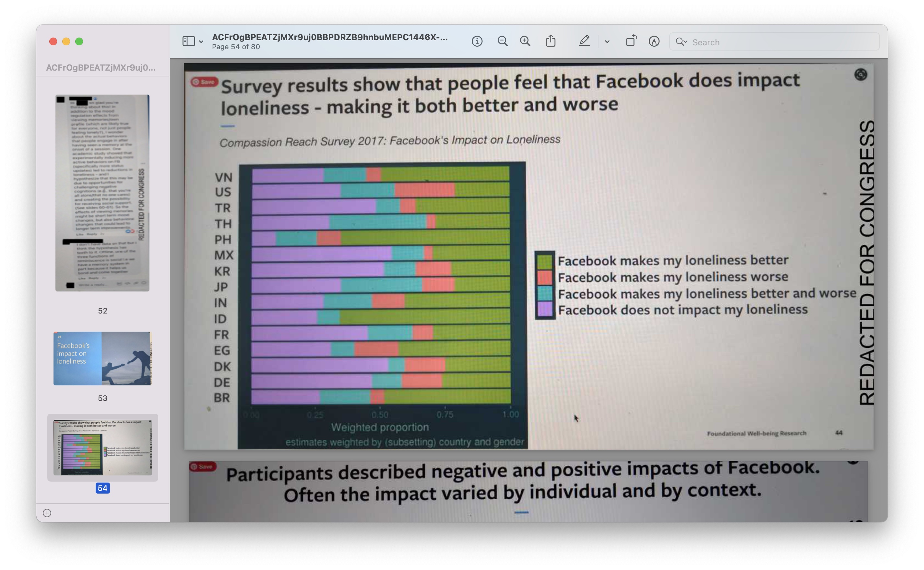Expand the sidebar view options chevron

pyautogui.click(x=201, y=42)
